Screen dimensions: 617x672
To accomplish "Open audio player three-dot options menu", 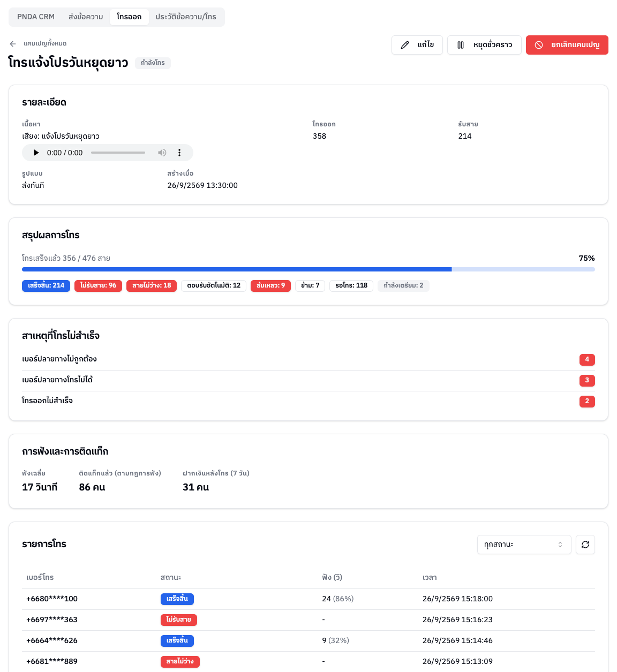I will (x=179, y=153).
